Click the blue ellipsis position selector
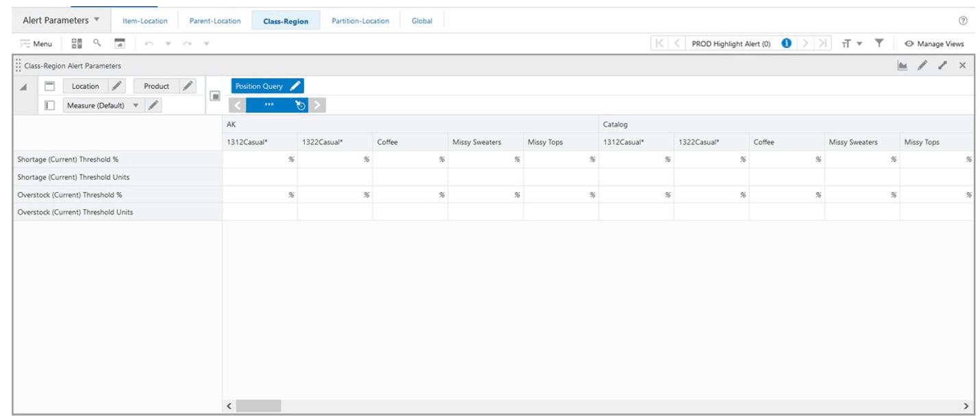 coord(269,105)
